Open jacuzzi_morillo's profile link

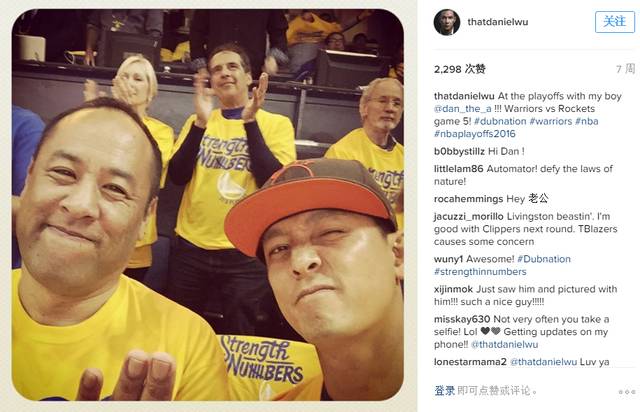point(469,217)
